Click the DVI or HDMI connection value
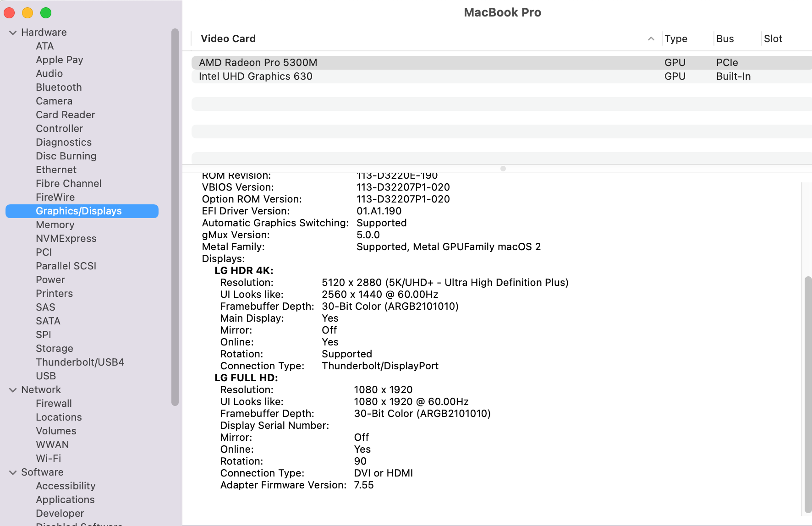Viewport: 812px width, 526px height. pyautogui.click(x=383, y=473)
